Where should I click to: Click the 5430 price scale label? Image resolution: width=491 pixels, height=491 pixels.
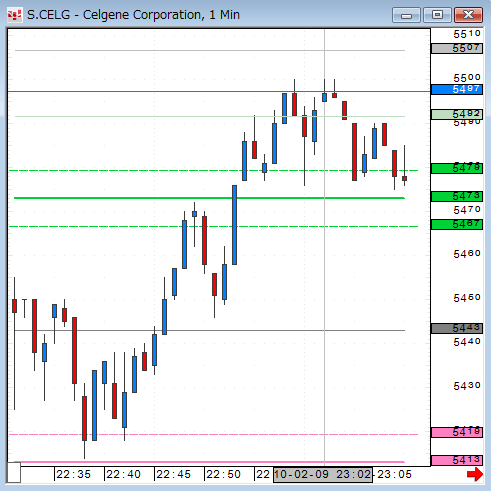coord(467,386)
